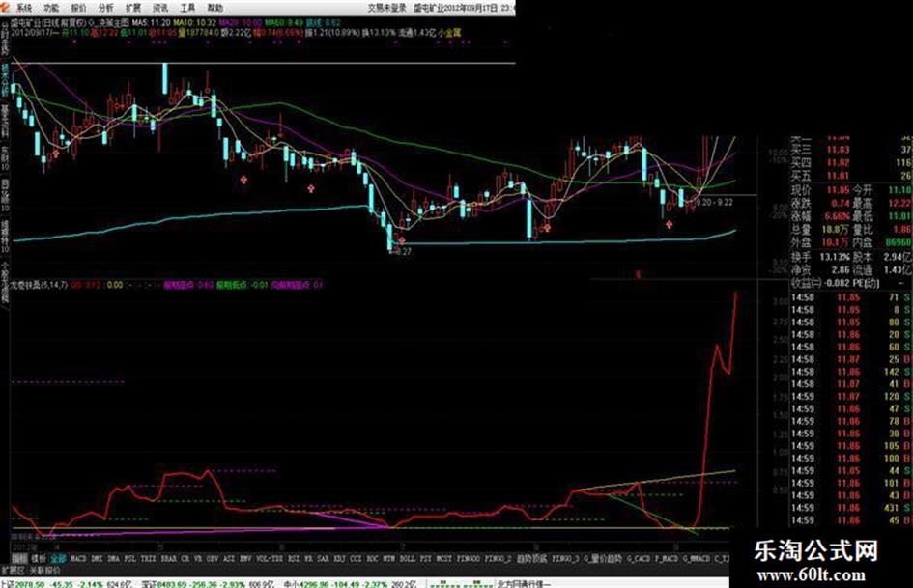Click the 换手 turnover rate row
Screen dimensions: 913x588
pyautogui.click(x=820, y=257)
